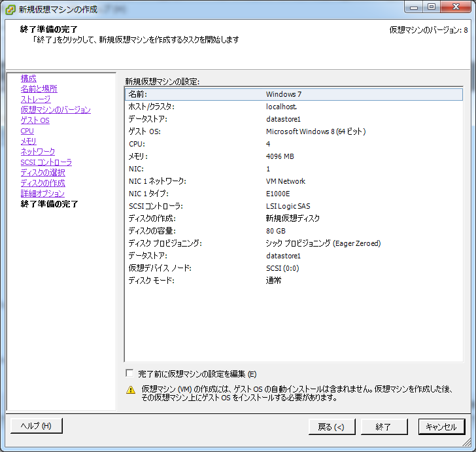
Task: Select the Microsoft Windows 8 (64 ビット) value
Action: (x=316, y=131)
